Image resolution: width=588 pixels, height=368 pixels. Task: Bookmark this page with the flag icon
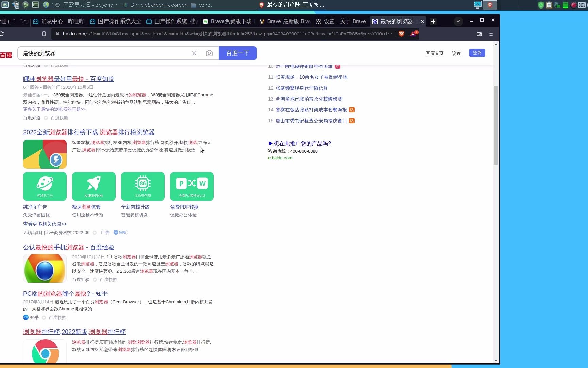point(44,34)
